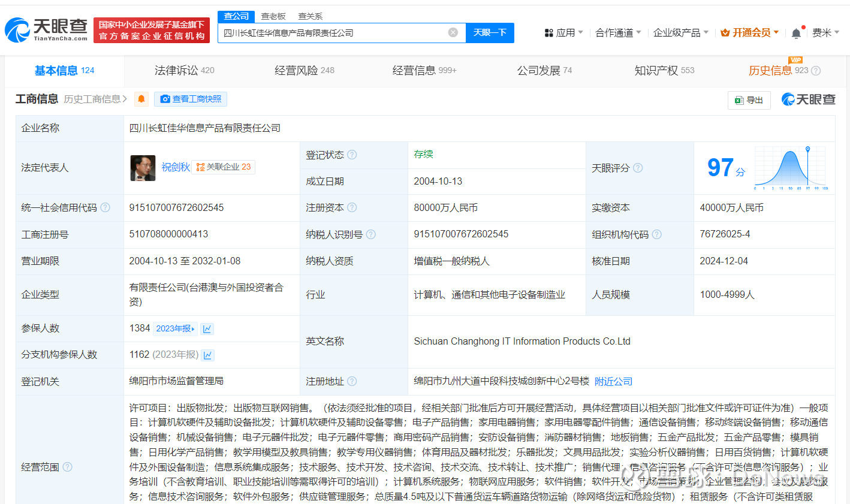850x504 pixels.
Task: Expand the 合作通道 dropdown
Action: point(617,32)
